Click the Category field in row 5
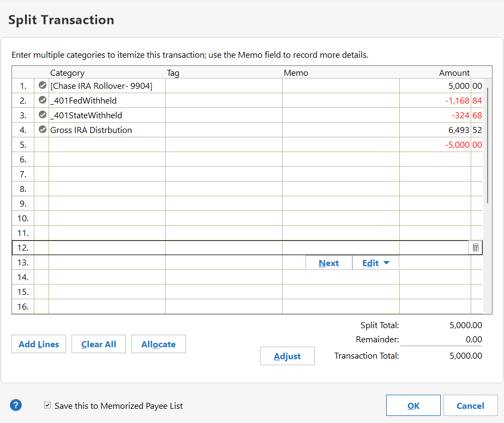This screenshot has height=423, width=504. click(107, 145)
